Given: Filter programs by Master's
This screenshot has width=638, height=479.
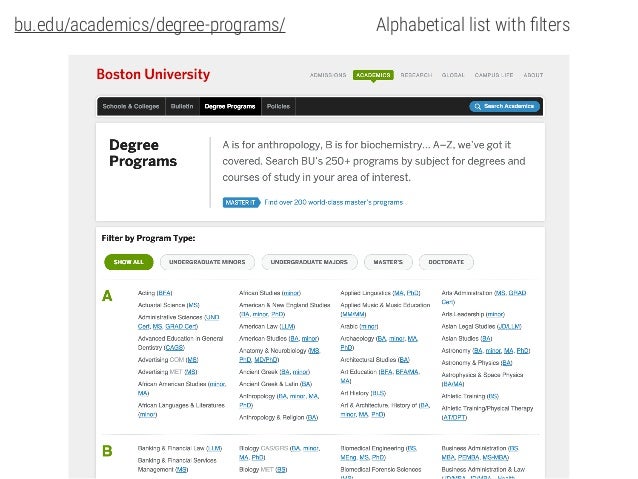Looking at the screenshot, I should (388, 262).
